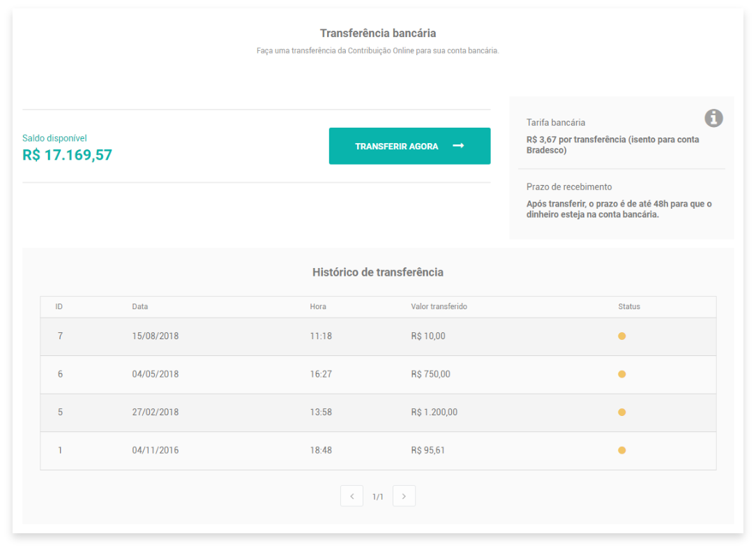
Task: Click the info icon beside Tarifa bancária
Action: click(x=713, y=118)
